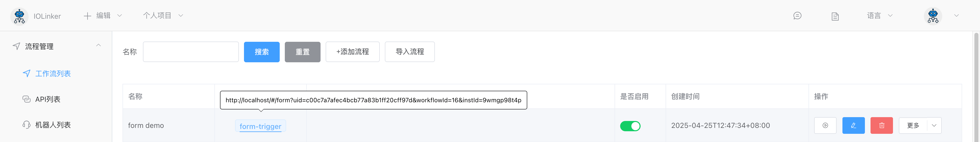Screen dimensions: 980x142
Task: Focus the 名称 search input field
Action: point(191,52)
